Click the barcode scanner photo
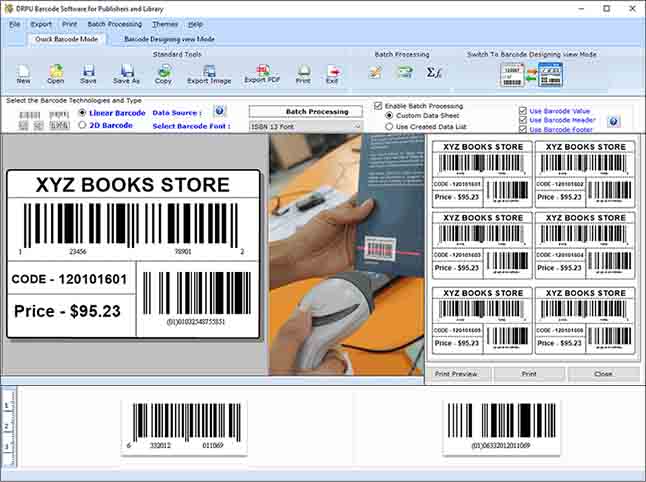Screen dimensions: 646x482 pos(346,255)
